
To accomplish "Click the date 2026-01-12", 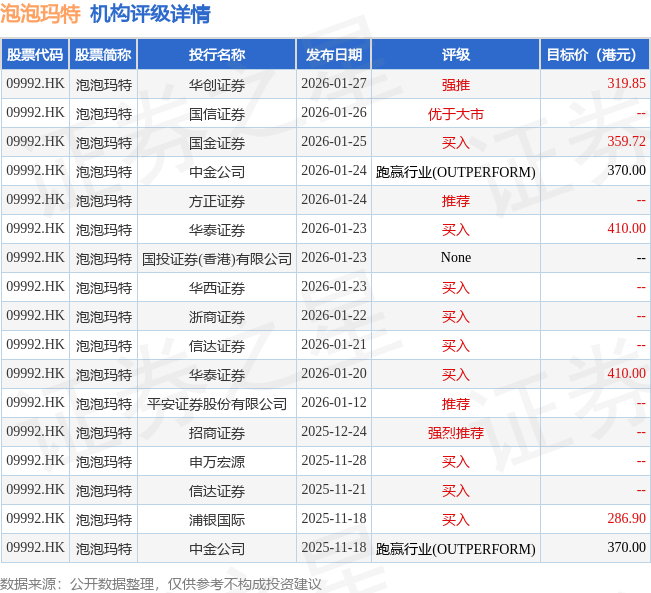I will click(334, 403).
